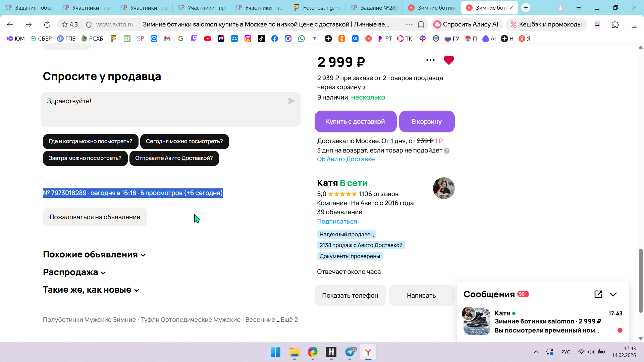Expand Такие же, как новые section

[91, 290]
